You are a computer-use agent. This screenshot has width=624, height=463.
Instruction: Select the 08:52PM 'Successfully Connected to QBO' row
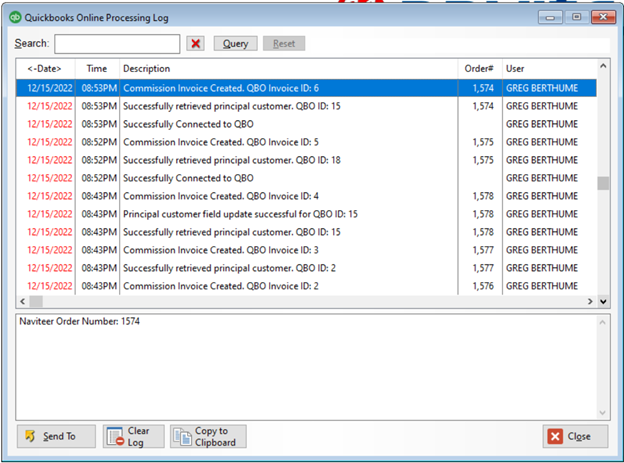tap(306, 178)
